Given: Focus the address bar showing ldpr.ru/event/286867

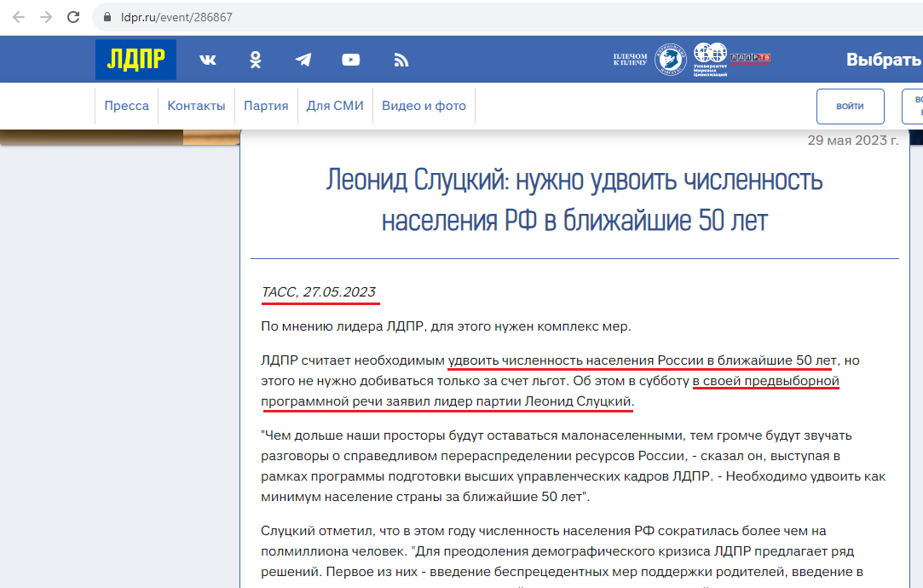Looking at the screenshot, I should click(x=506, y=17).
